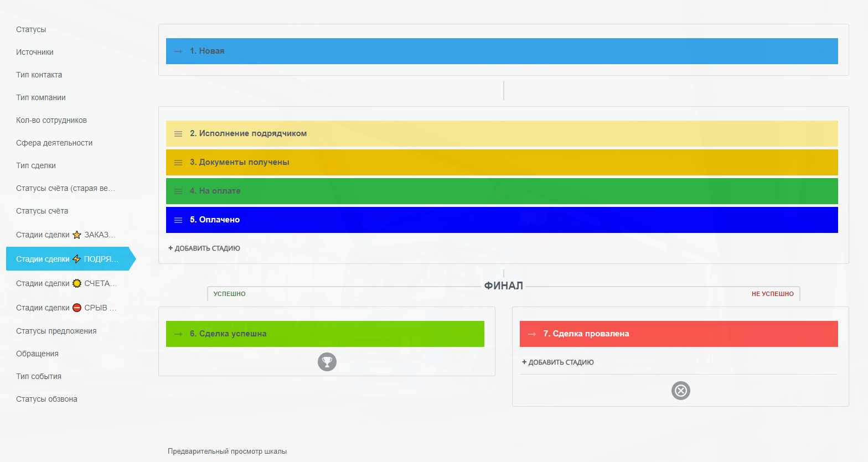Switch to Стадии сделки СЧЕТА section

pyautogui.click(x=66, y=283)
